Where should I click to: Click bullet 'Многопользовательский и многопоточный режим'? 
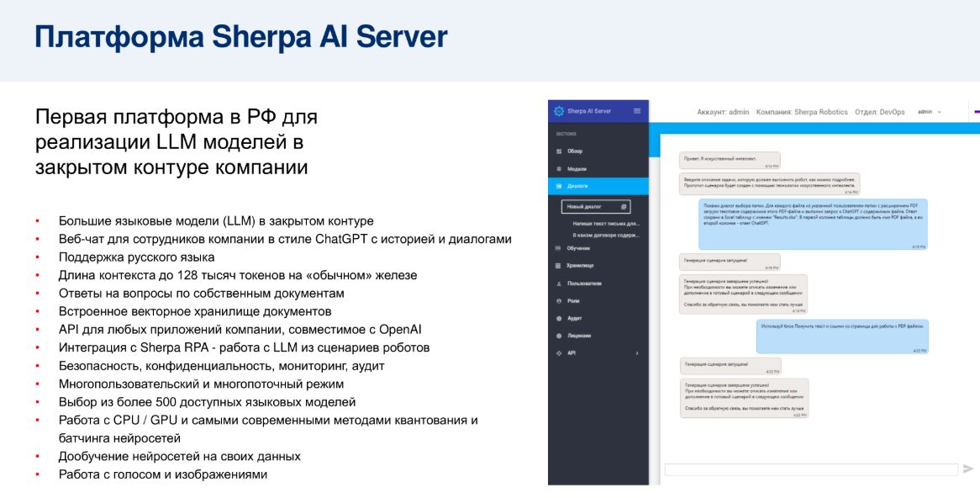tap(201, 384)
